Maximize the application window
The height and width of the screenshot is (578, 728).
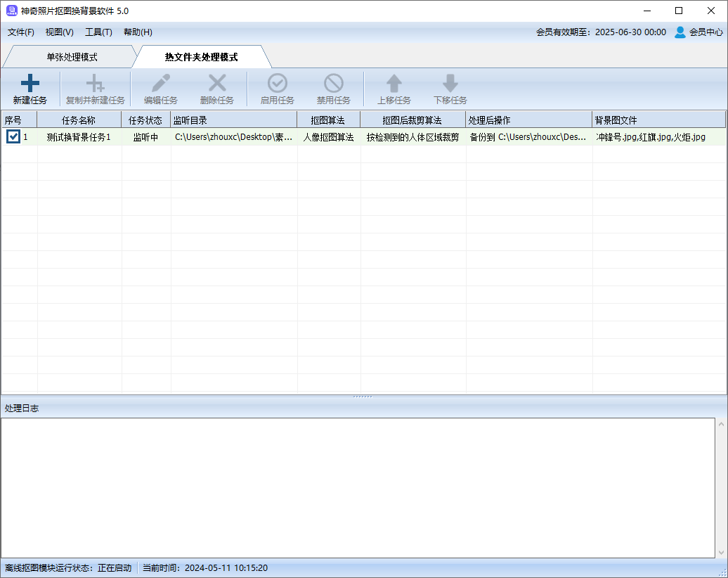(x=679, y=11)
